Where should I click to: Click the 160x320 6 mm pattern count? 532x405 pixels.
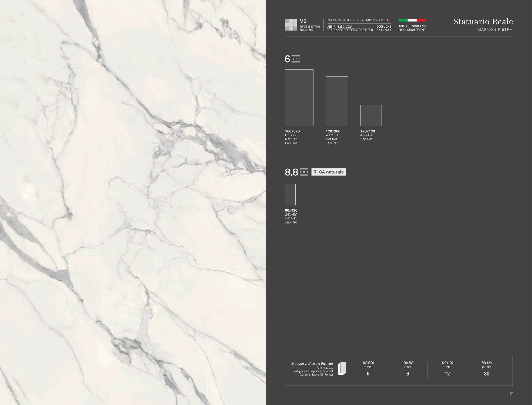pyautogui.click(x=368, y=374)
